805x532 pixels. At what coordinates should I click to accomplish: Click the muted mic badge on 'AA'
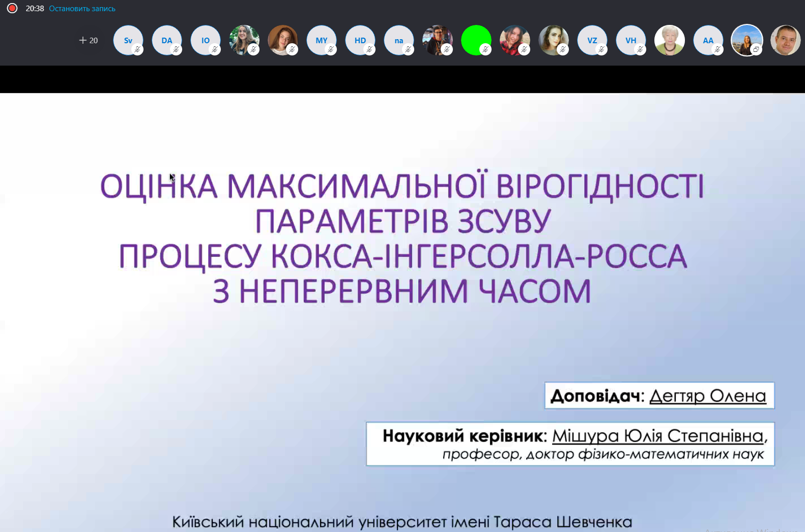pyautogui.click(x=717, y=49)
